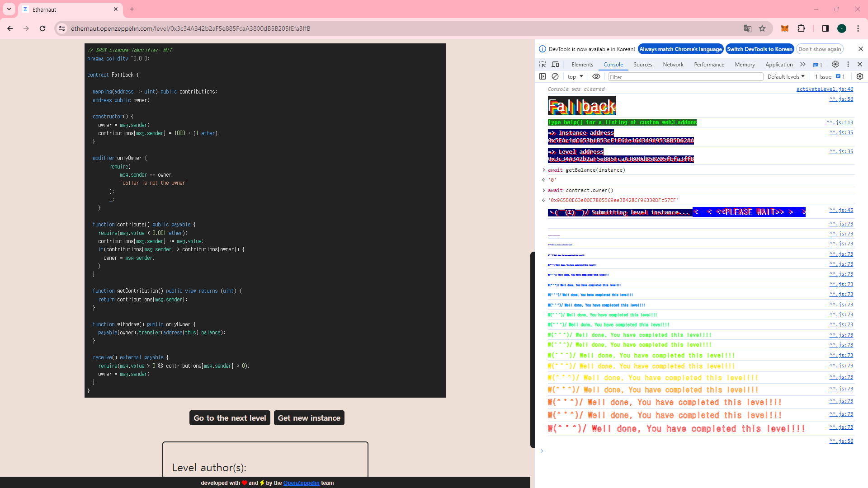Reload the Ethernaut page
The width and height of the screenshot is (868, 488).
[42, 28]
